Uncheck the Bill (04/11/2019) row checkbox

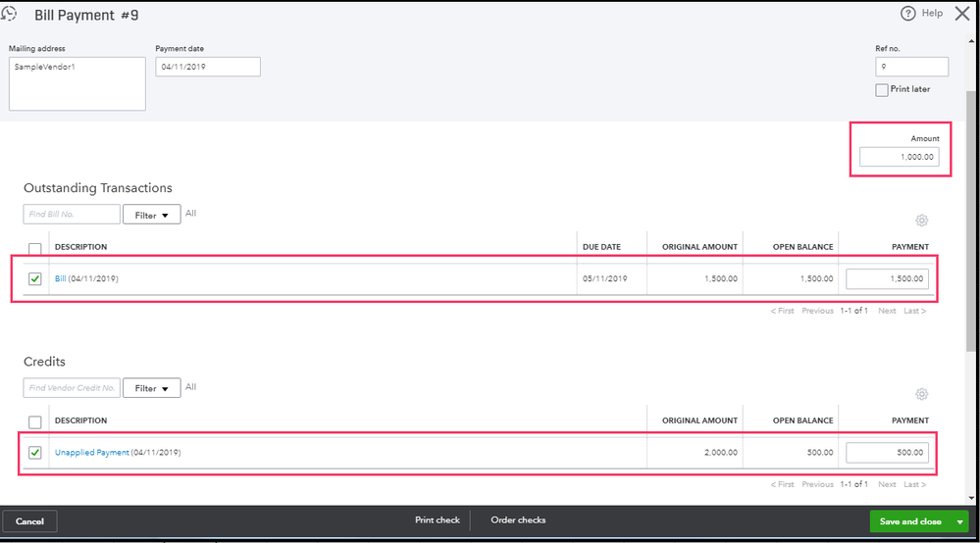pyautogui.click(x=35, y=278)
